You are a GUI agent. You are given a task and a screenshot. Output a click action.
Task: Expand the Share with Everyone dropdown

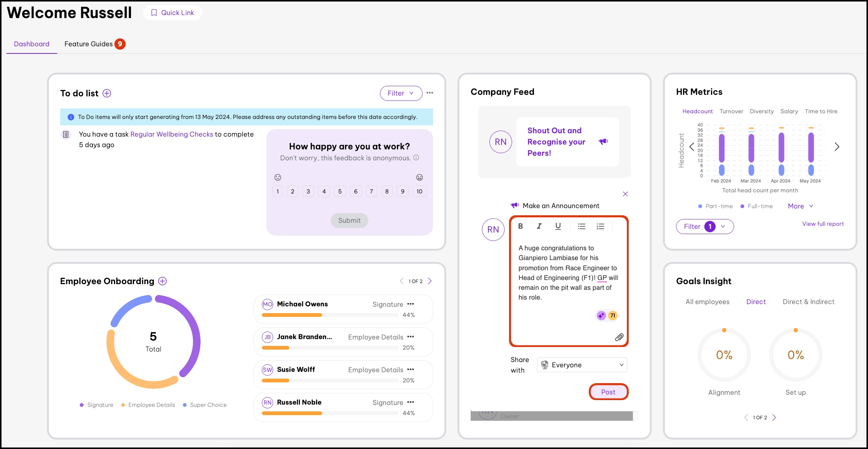(x=582, y=365)
